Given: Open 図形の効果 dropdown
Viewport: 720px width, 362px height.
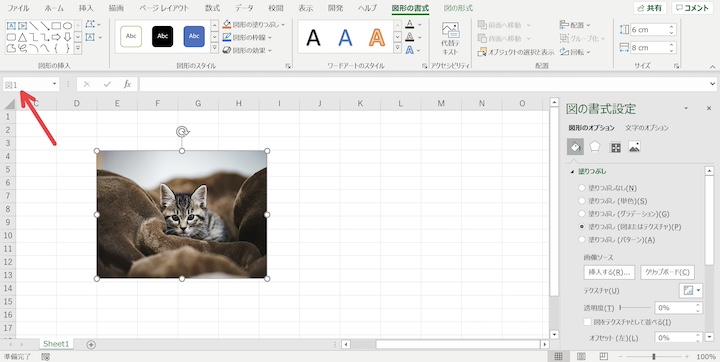Looking at the screenshot, I should point(247,50).
